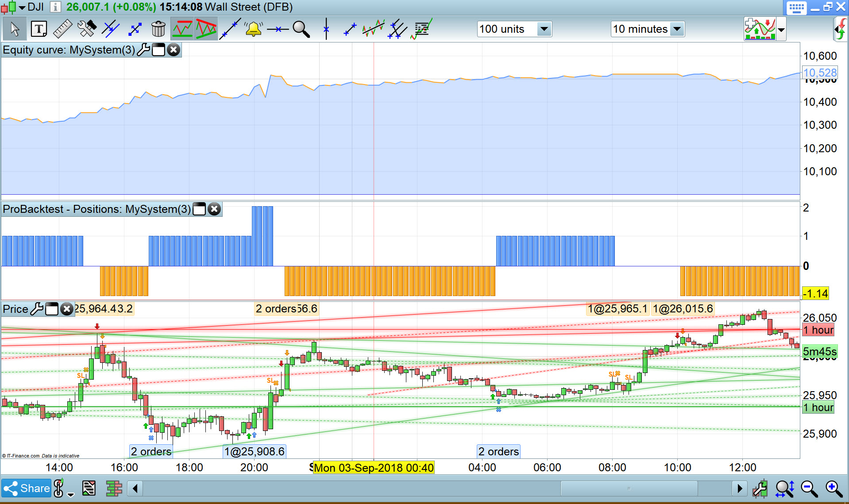Choose the text annotation tool
The height and width of the screenshot is (504, 849).
[39, 29]
